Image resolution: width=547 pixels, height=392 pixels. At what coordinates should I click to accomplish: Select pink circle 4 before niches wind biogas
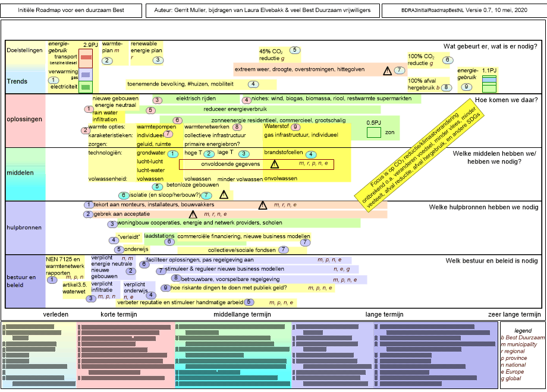pos(247,100)
